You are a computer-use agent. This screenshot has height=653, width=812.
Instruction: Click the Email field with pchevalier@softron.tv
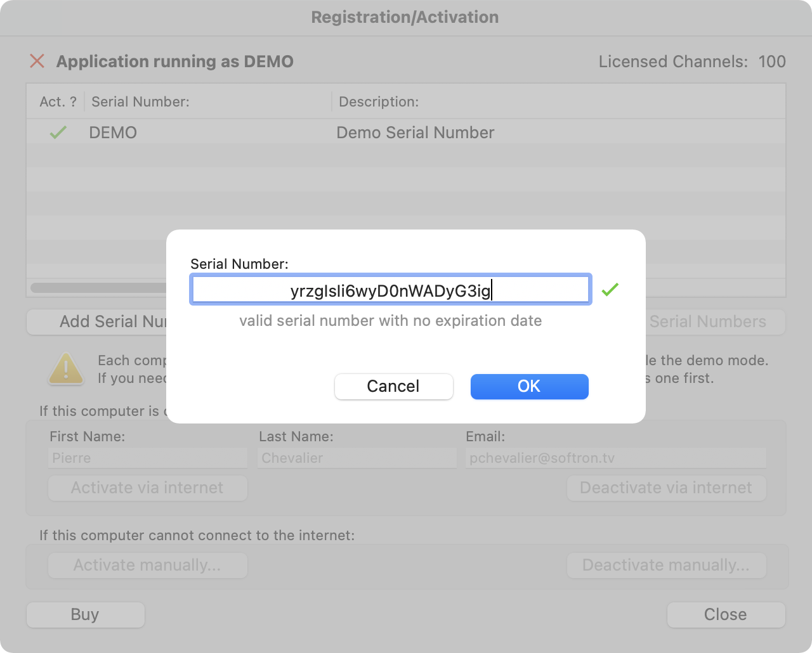(616, 458)
